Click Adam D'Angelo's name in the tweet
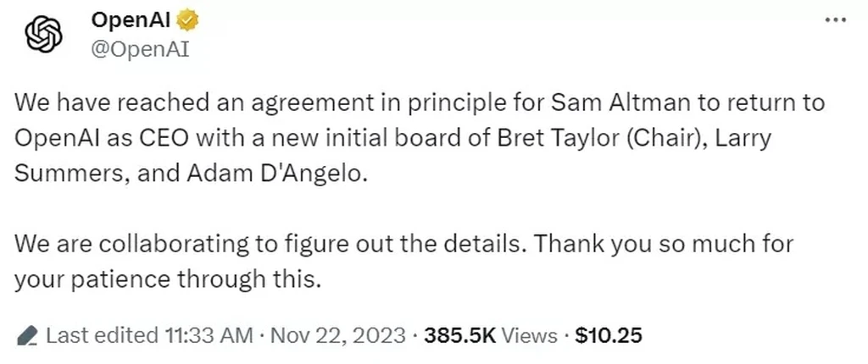The image size is (868, 364). [x=276, y=174]
